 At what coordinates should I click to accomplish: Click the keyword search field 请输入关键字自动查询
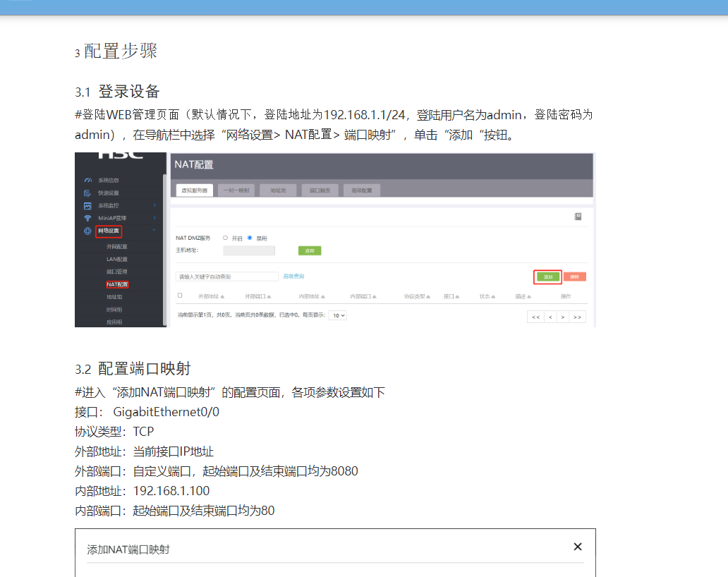[x=227, y=277]
